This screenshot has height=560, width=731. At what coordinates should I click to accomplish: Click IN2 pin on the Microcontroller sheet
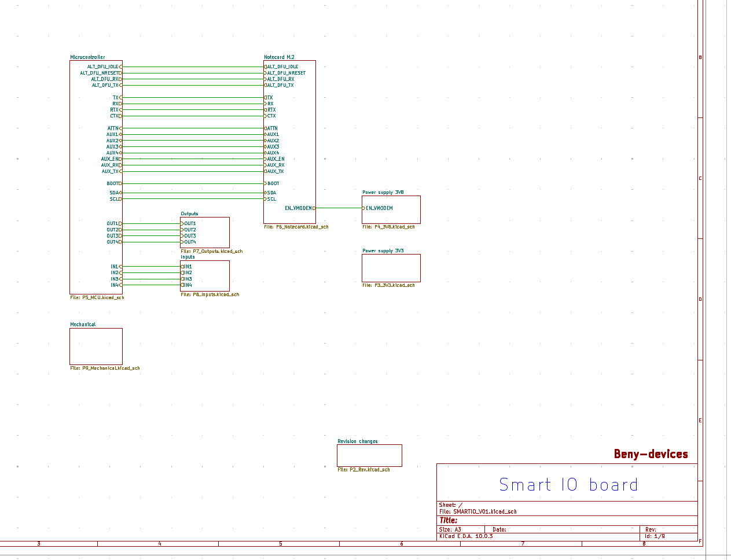(116, 273)
